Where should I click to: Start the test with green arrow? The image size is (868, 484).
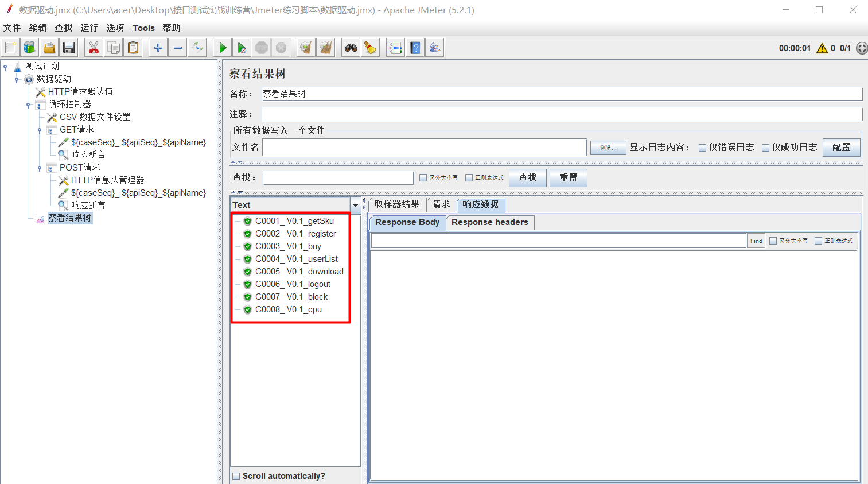coord(223,48)
